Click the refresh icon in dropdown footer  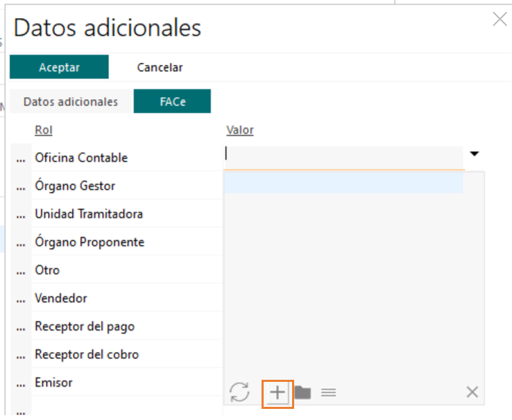coord(239,392)
